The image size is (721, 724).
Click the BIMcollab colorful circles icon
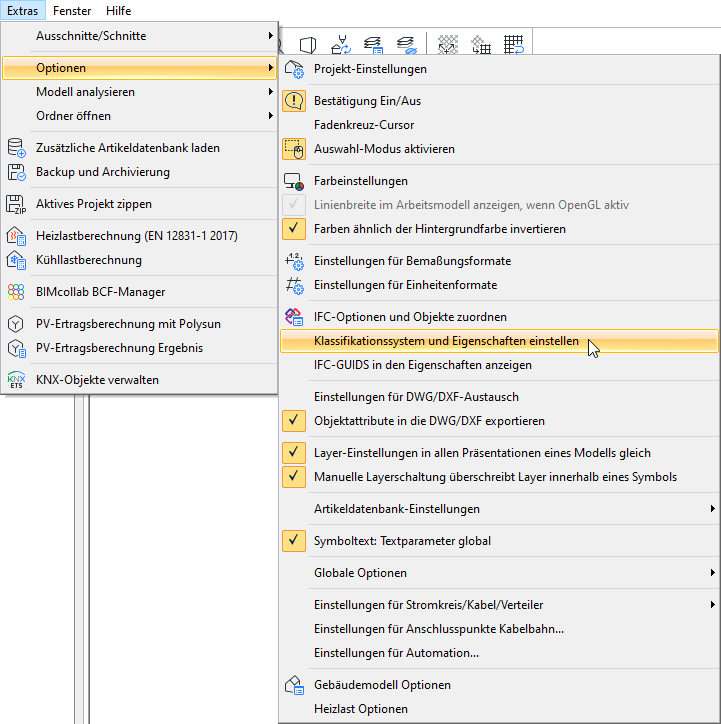[16, 292]
